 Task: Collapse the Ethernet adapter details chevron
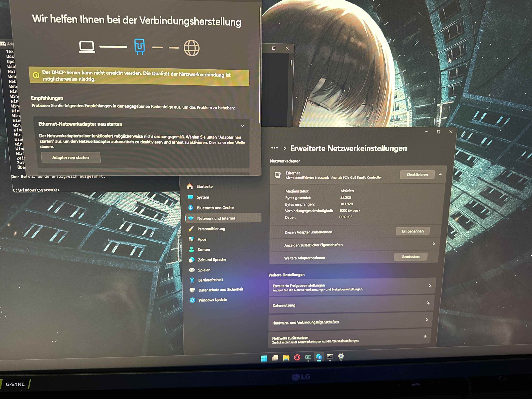440,175
